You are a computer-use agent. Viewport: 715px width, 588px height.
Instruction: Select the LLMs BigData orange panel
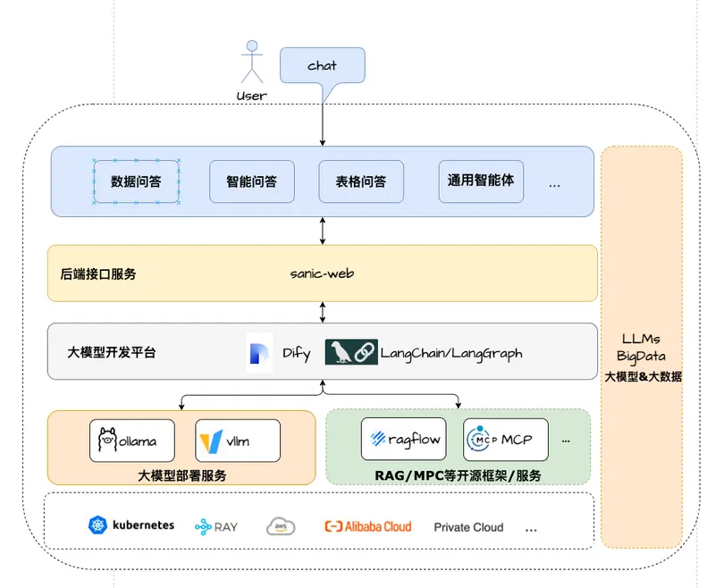click(641, 347)
